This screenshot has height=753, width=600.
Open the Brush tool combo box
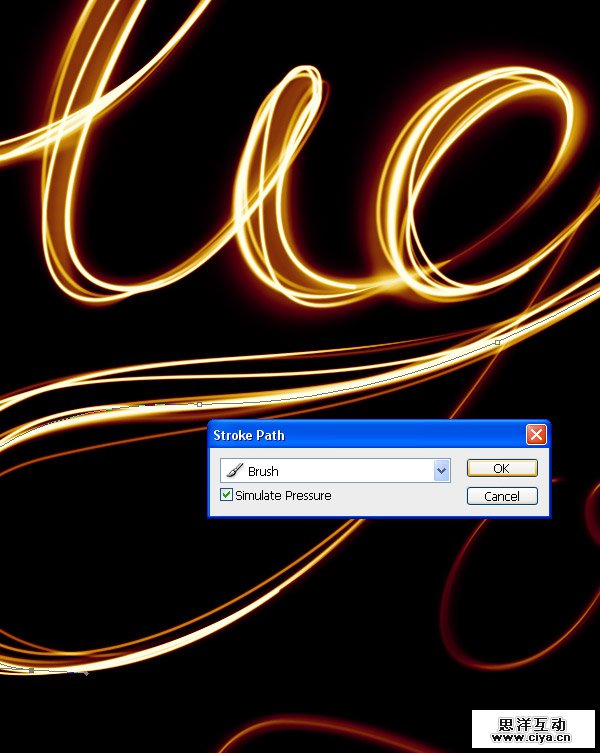(x=330, y=471)
